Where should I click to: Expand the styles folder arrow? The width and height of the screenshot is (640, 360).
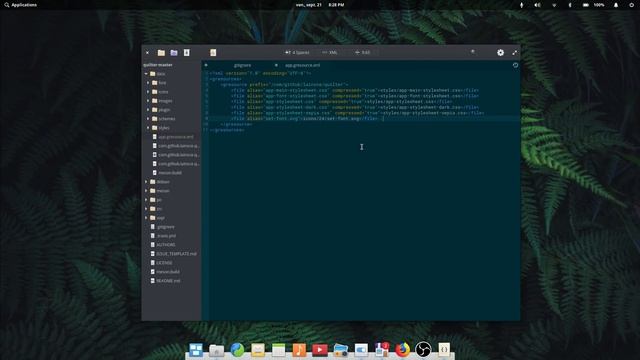(x=148, y=128)
